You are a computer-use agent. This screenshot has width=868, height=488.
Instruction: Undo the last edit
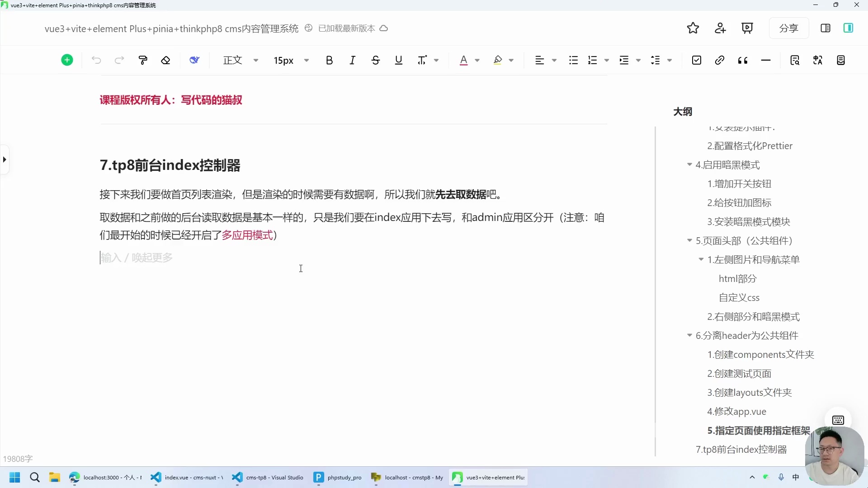pos(96,60)
